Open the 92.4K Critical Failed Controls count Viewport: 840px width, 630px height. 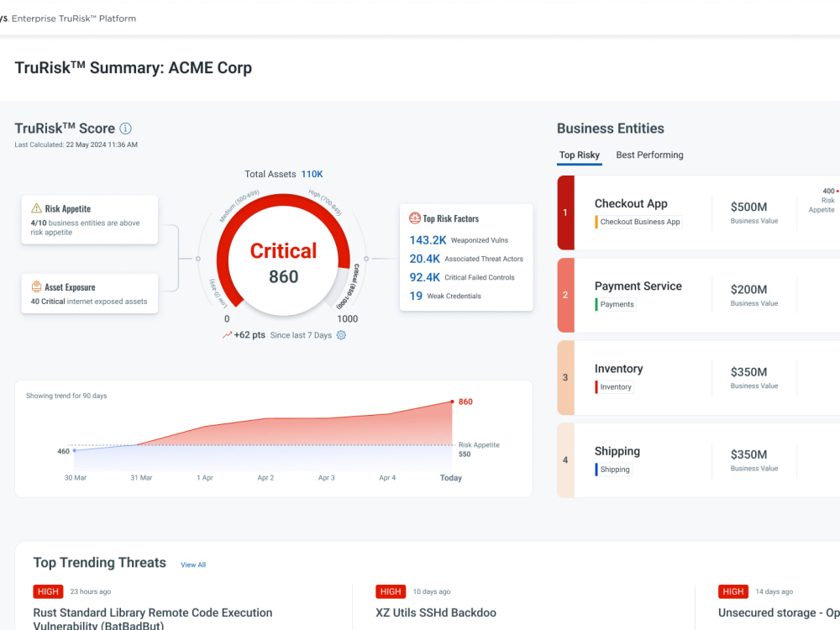click(x=424, y=277)
